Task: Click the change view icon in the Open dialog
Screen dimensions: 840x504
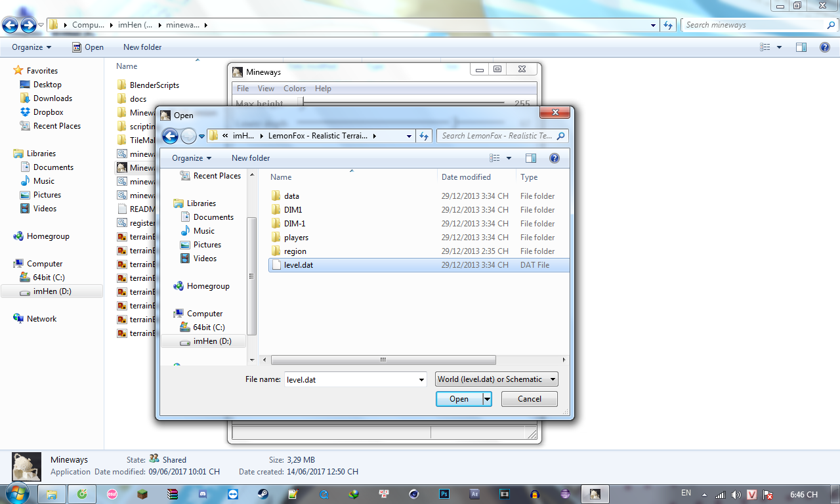Action: 495,158
